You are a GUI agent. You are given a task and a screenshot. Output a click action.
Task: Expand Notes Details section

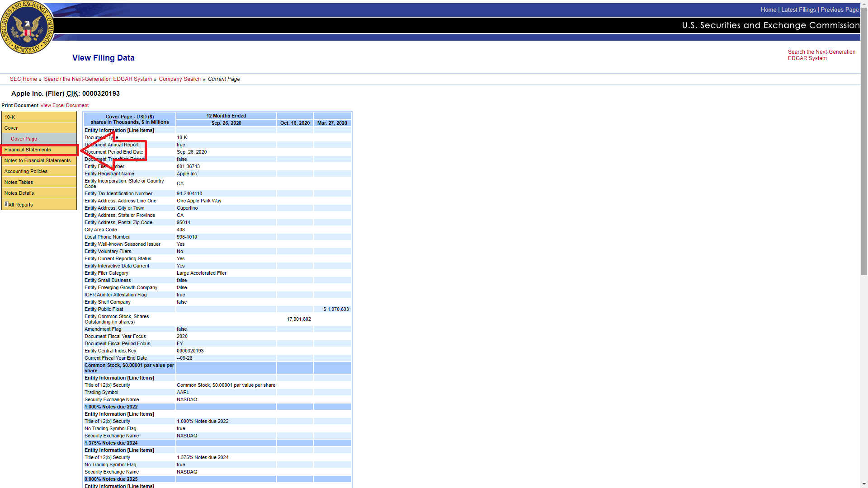[39, 193]
